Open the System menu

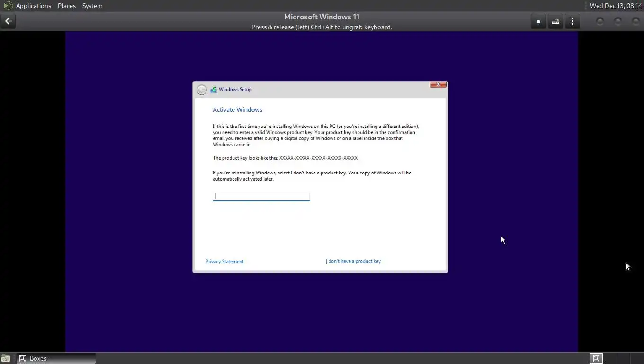click(92, 6)
